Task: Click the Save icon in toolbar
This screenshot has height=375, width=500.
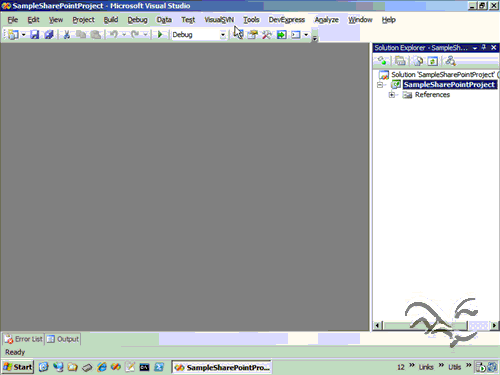Action: tap(34, 34)
